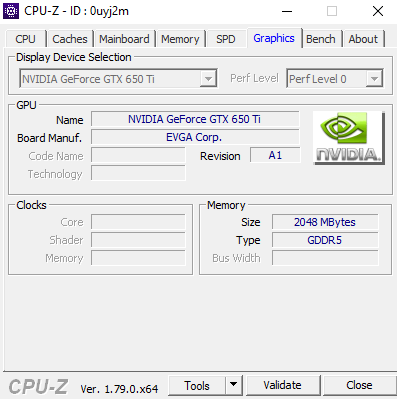
Task: Close the CPU-Z window with X
Action: coord(378,11)
